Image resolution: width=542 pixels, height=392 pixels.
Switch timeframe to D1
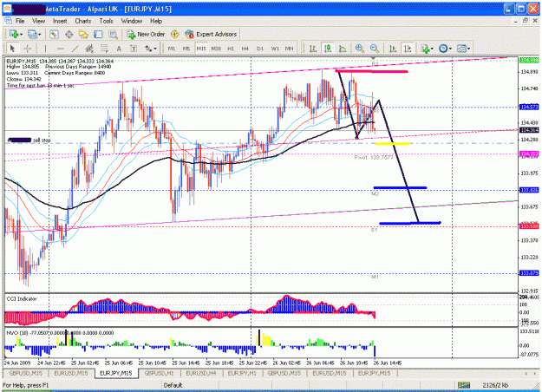coord(260,49)
